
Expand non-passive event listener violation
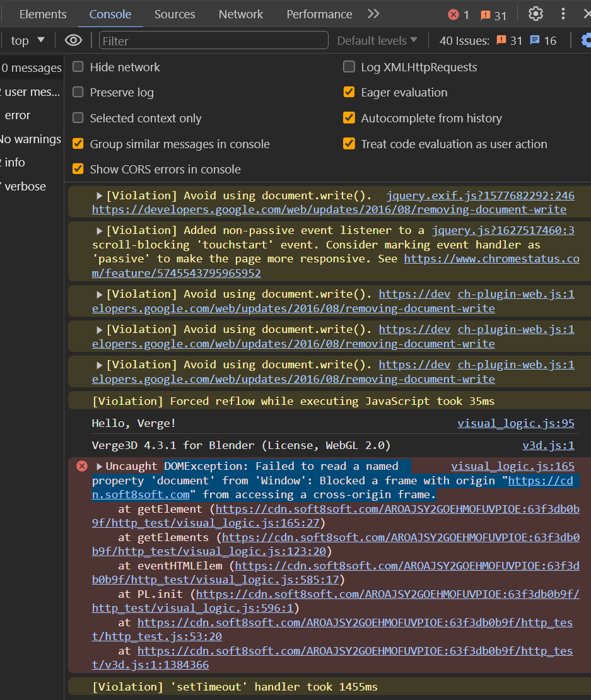coord(100,230)
